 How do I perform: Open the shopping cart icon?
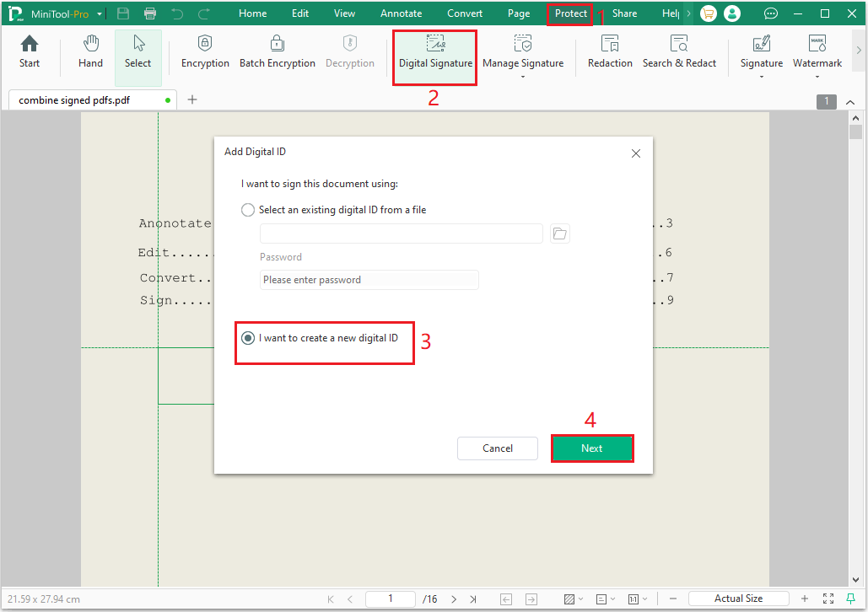(x=708, y=13)
